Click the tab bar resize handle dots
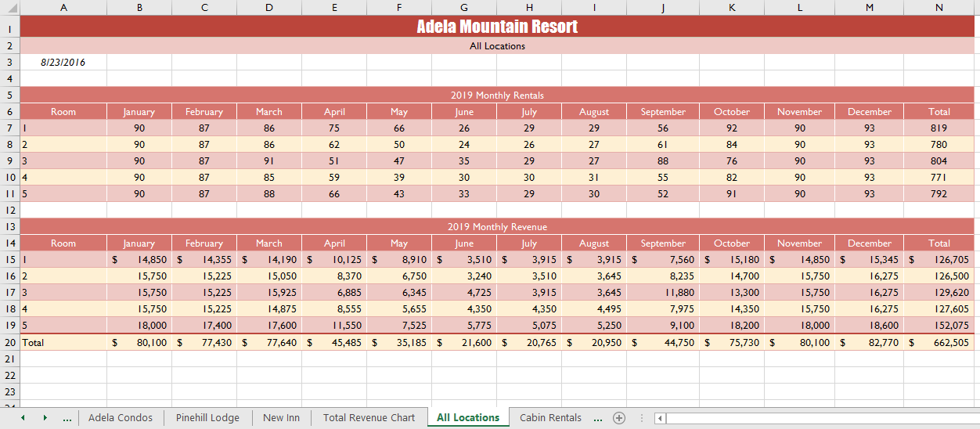This screenshot has height=429, width=980. (641, 418)
